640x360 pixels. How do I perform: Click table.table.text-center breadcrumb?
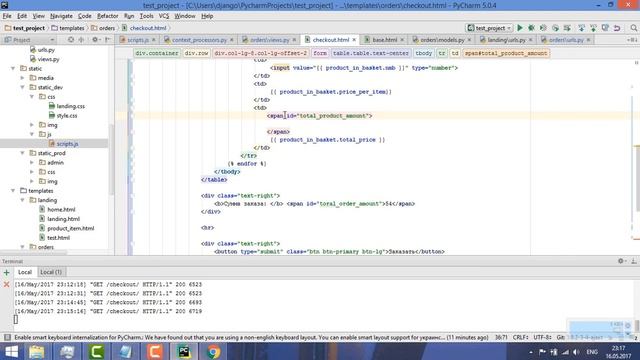coord(370,53)
